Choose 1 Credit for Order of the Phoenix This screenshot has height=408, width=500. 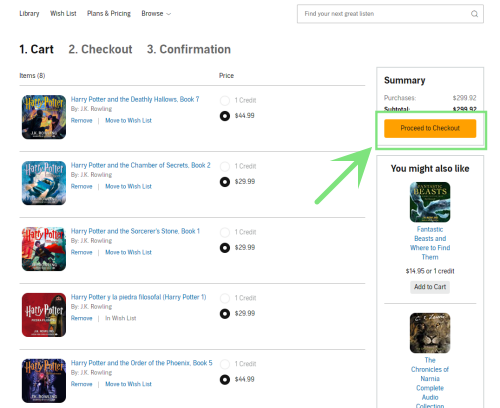(x=225, y=364)
